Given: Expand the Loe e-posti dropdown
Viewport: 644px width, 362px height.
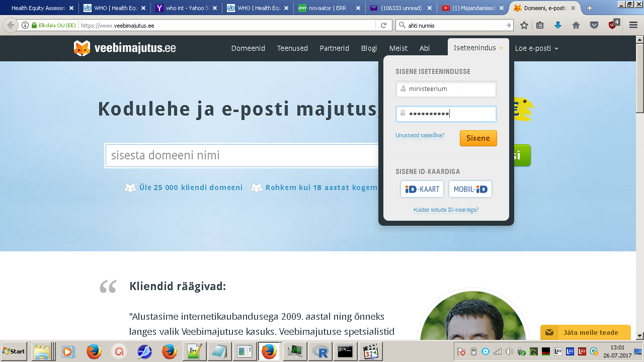Looking at the screenshot, I should (536, 48).
